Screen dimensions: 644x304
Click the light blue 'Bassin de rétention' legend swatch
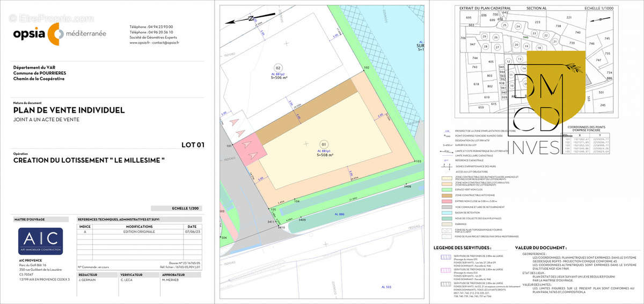tap(446, 212)
